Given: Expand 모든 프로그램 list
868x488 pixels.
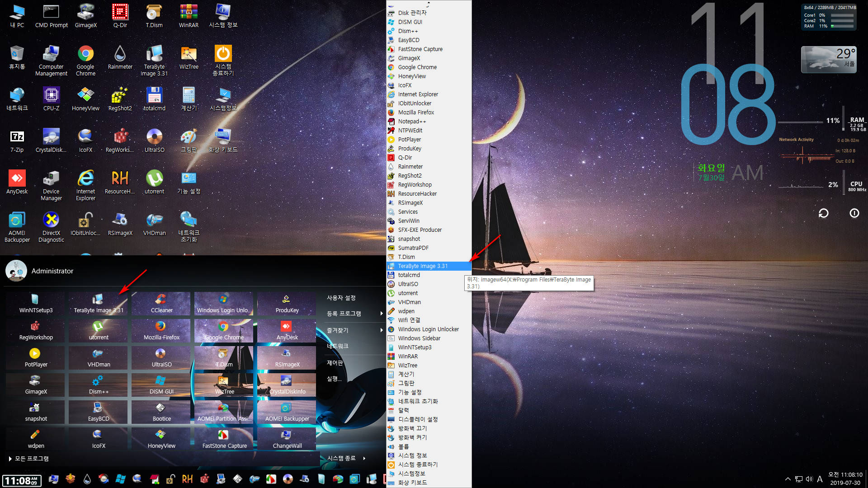Looking at the screenshot, I should 28,458.
